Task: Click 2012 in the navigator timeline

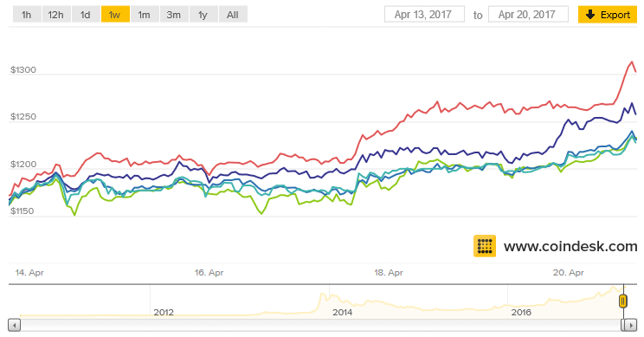Action: pyautogui.click(x=164, y=313)
